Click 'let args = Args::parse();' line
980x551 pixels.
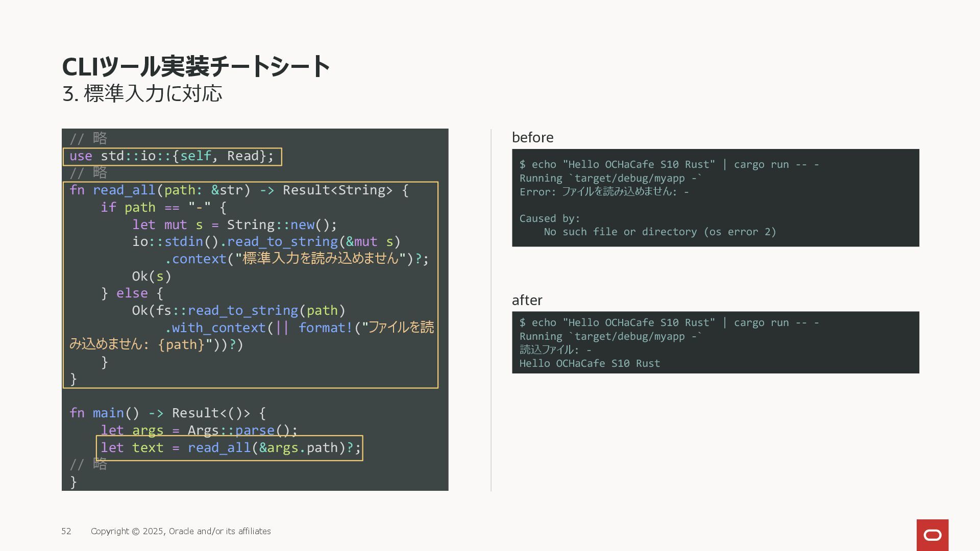click(x=199, y=430)
